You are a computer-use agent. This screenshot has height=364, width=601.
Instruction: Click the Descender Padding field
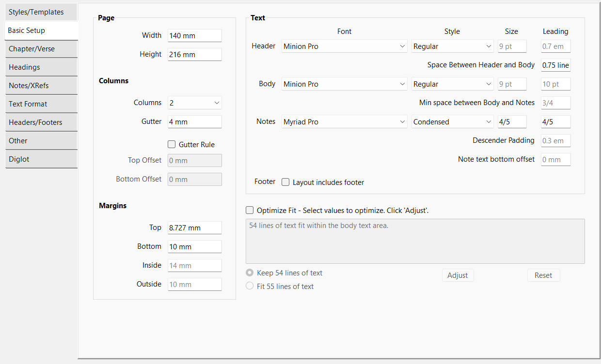tap(555, 141)
